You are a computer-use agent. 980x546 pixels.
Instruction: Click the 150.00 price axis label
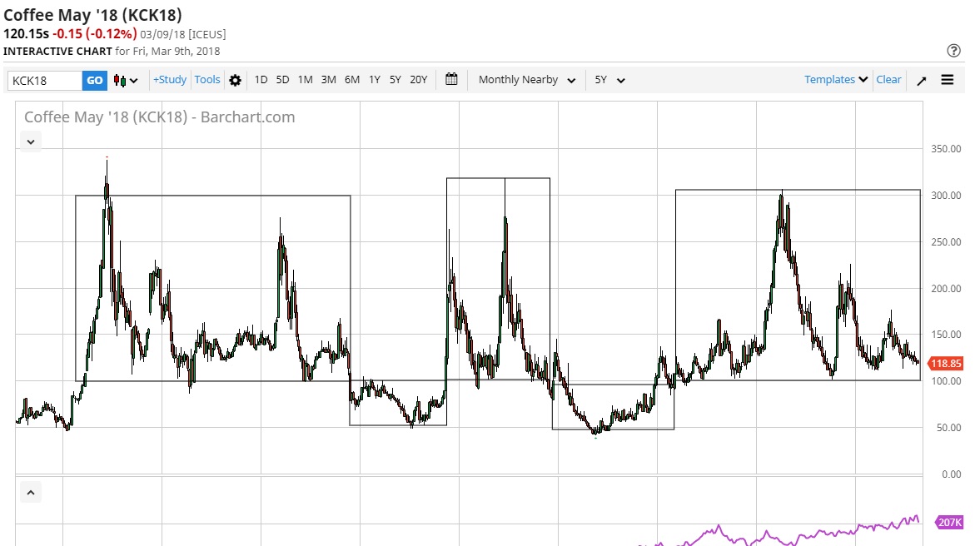click(x=946, y=335)
